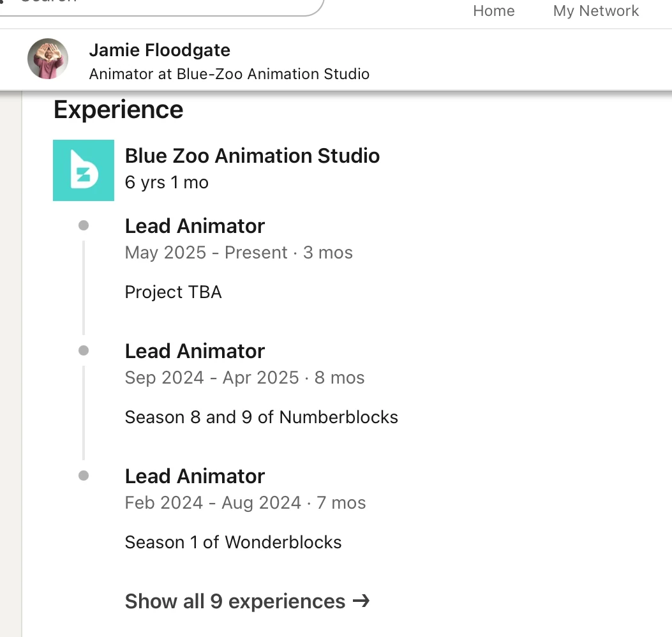Click the Experience section heading
Viewport: 672px width, 637px height.
coord(118,110)
